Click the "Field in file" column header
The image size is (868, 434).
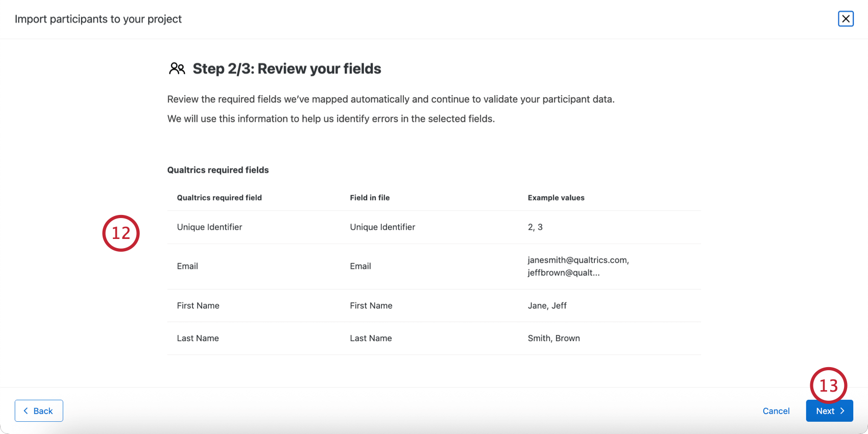pos(370,198)
